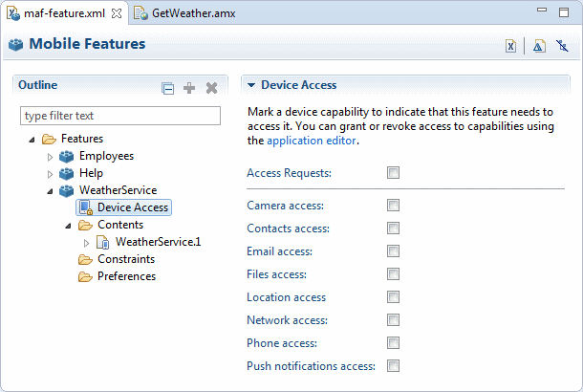Click the Help feature icon
The image size is (583, 392).
point(66,173)
